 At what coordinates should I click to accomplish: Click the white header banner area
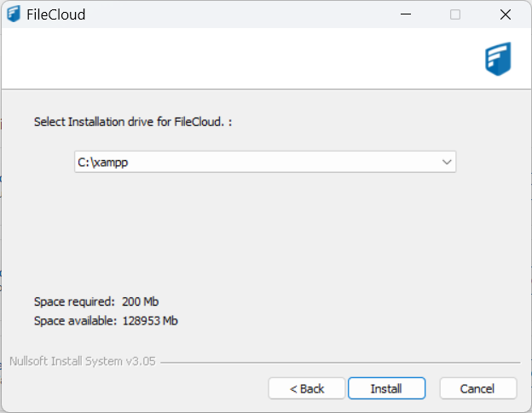point(239,58)
